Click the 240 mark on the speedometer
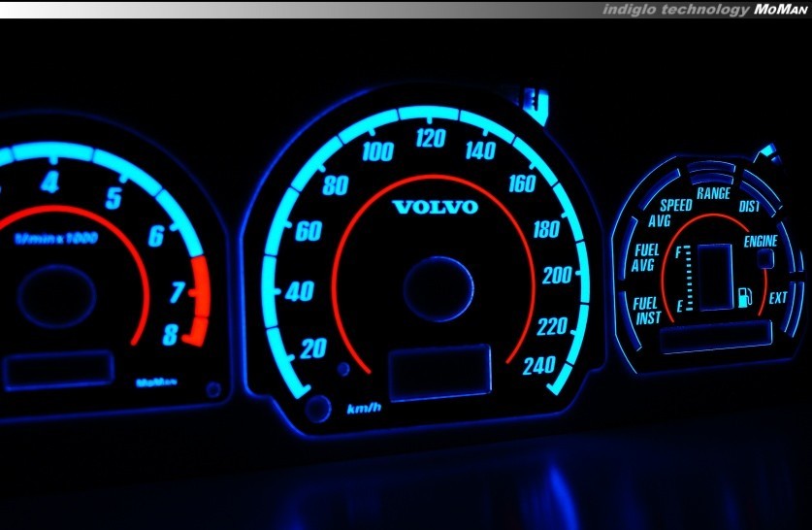Image resolution: width=812 pixels, height=530 pixels. point(539,366)
